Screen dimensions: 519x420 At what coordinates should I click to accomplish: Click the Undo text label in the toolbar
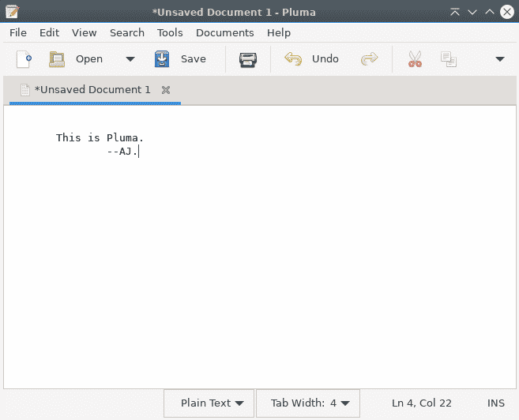click(x=325, y=59)
